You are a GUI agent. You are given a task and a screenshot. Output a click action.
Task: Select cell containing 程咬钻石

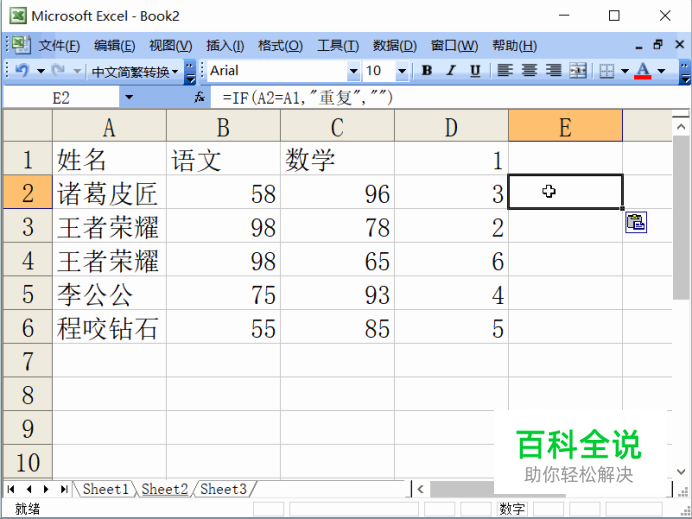[109, 327]
